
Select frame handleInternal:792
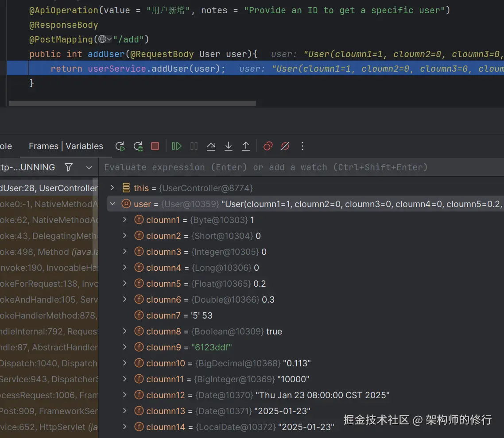pos(49,331)
